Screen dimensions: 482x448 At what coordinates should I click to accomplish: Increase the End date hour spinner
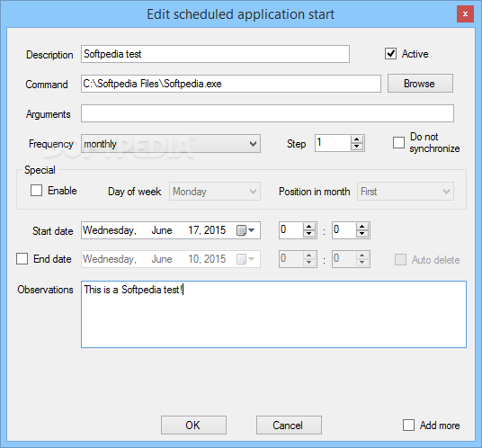coord(309,255)
